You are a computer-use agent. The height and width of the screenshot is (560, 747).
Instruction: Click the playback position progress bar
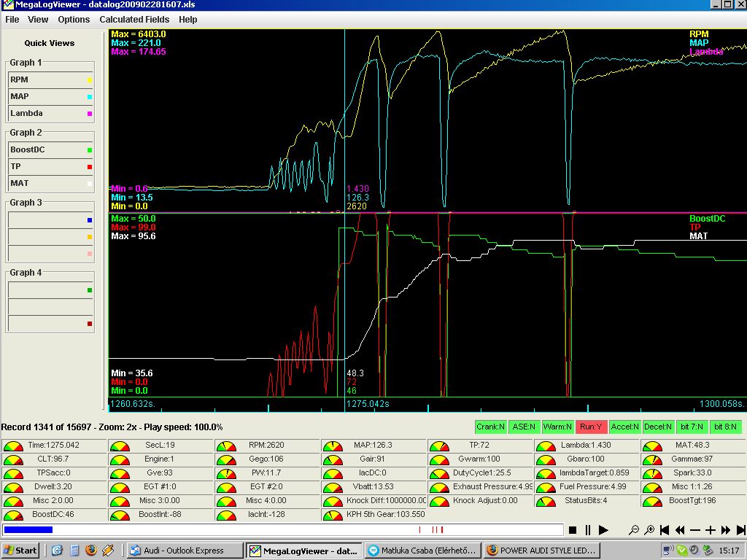(283, 530)
